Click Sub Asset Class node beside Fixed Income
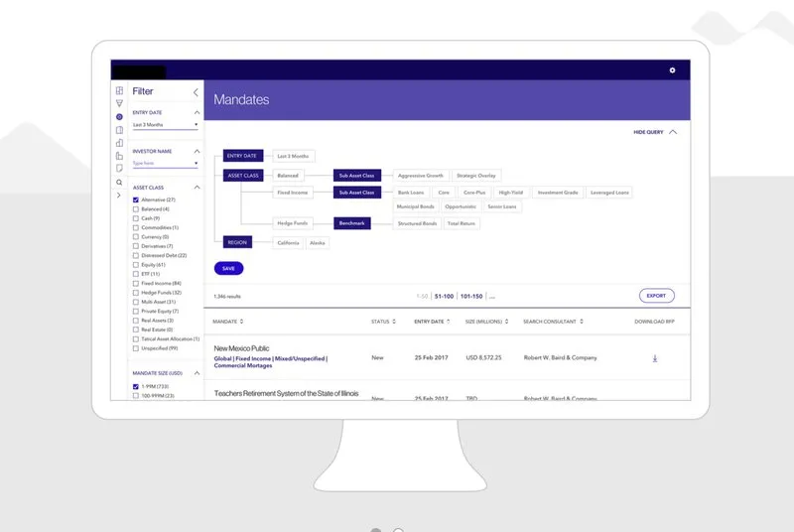This screenshot has width=794, height=532. (x=357, y=193)
